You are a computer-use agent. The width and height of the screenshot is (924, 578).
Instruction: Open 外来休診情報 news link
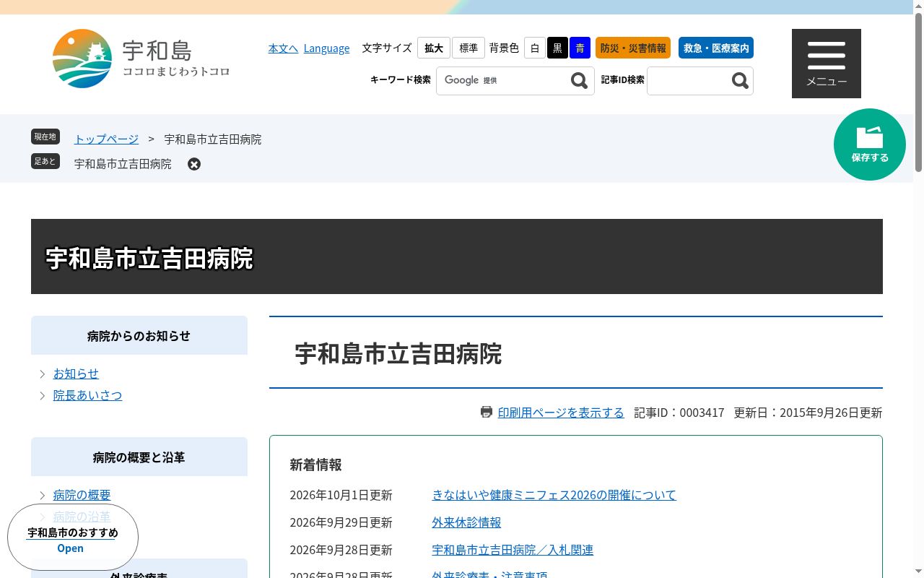point(466,522)
